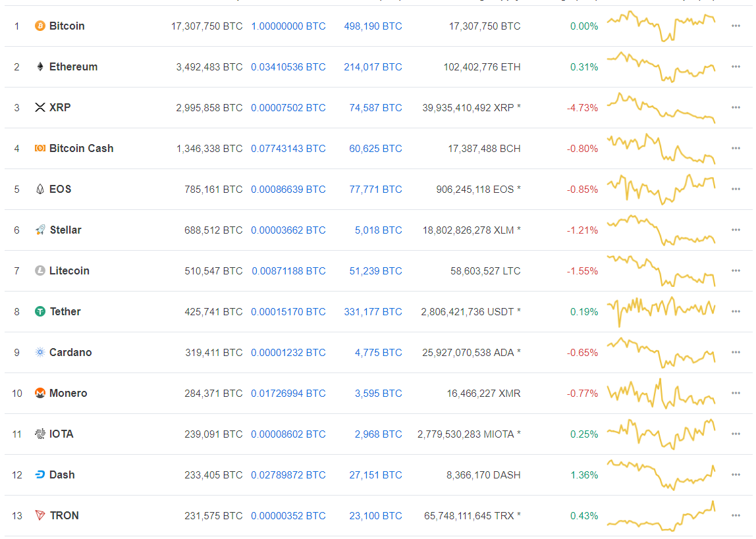Click the XRP logo icon
The height and width of the screenshot is (539, 756).
click(40, 108)
